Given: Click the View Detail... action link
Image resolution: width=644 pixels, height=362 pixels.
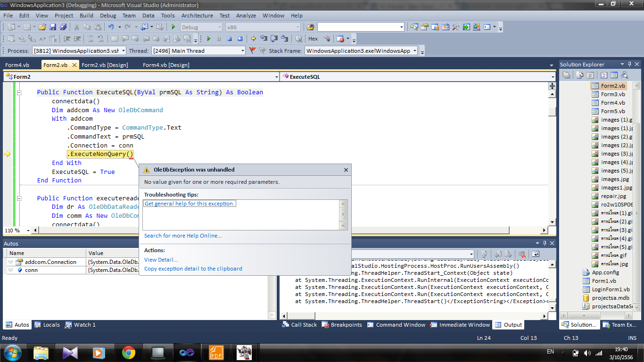Looking at the screenshot, I should pos(161,260).
